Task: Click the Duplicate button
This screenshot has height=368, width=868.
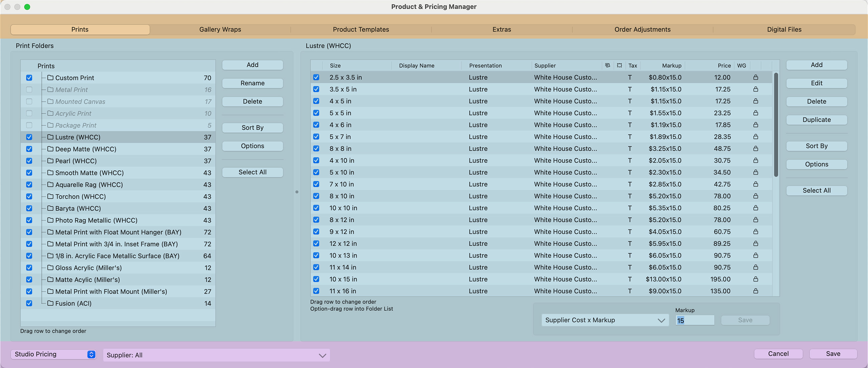Action: click(x=816, y=120)
